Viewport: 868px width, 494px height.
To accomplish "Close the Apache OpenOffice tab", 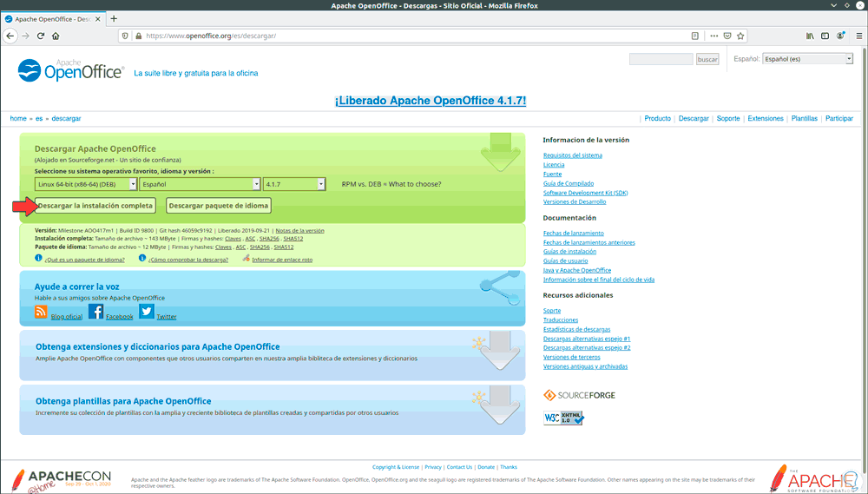I will (x=98, y=19).
